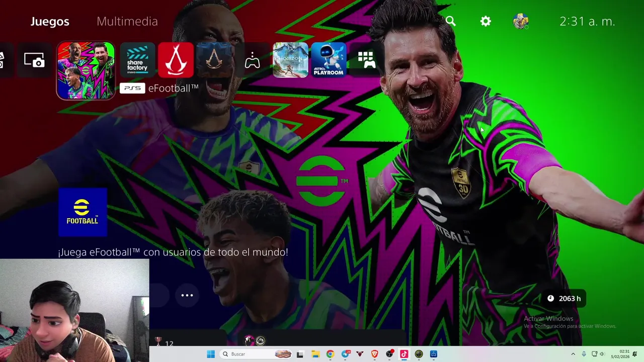Open the green circular taskbar app
644x362 pixels.
tap(419, 354)
